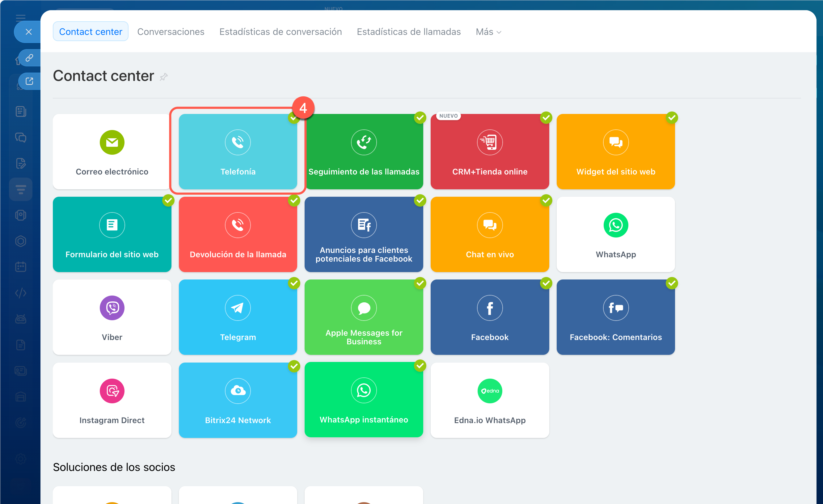Open slider in new window icon
This screenshot has height=504, width=823.
(x=29, y=81)
